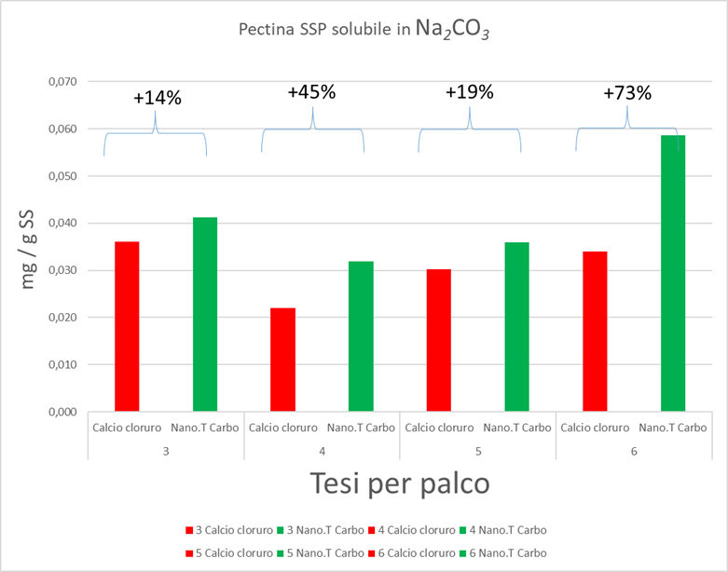Click the red legend swatch for 3 Calcio cloruro
The image size is (728, 572).
click(x=189, y=530)
